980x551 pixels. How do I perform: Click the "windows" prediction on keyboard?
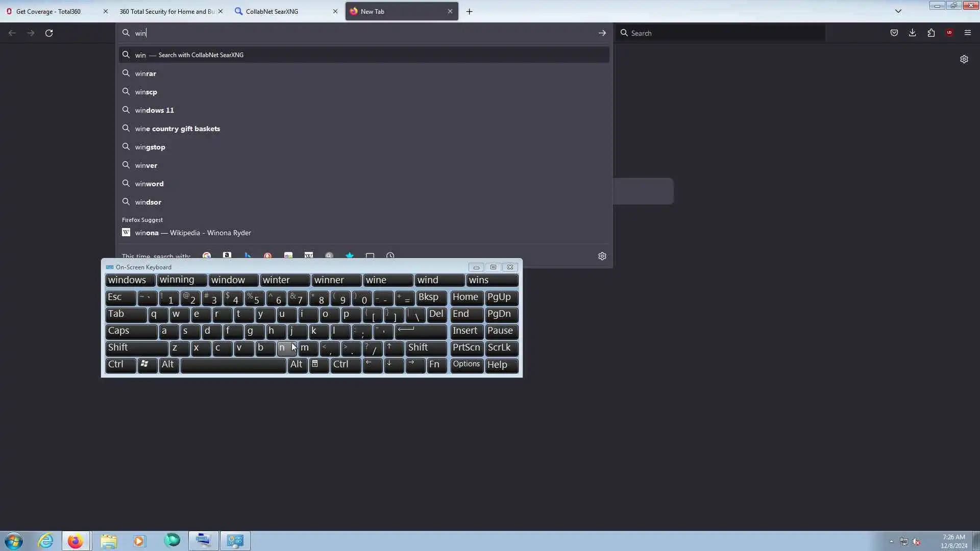click(x=130, y=280)
